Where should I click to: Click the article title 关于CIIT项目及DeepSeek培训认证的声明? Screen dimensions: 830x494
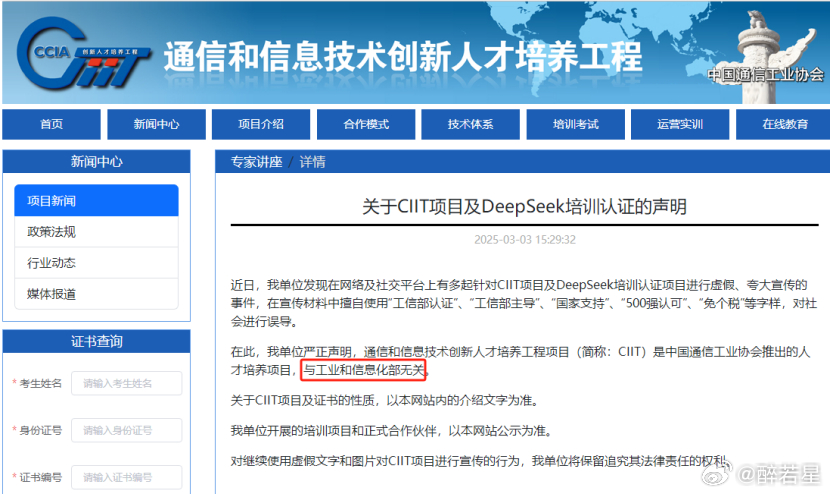pyautogui.click(x=525, y=206)
